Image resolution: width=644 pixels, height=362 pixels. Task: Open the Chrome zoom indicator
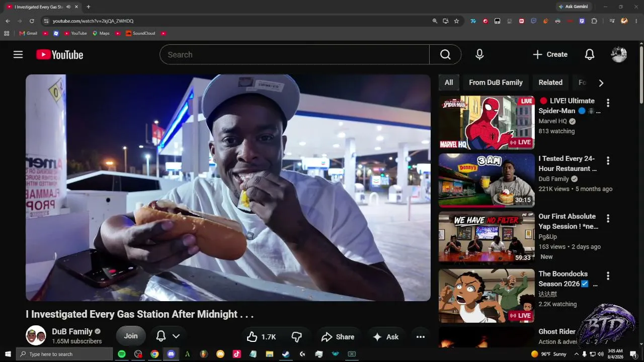435,21
